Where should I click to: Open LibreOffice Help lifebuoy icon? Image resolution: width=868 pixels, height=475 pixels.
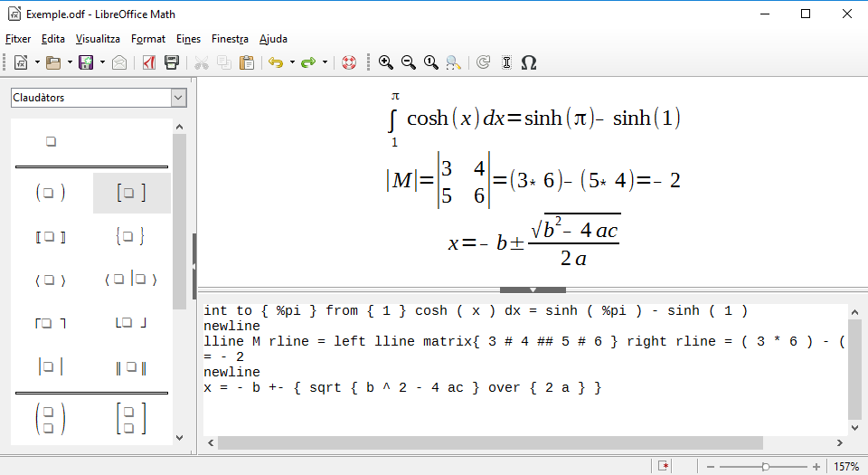click(x=349, y=62)
